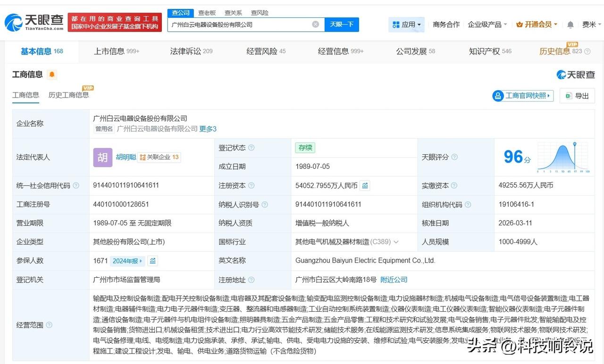Click the 胡 avatar of the legal representative
604x364 pixels.
click(103, 157)
